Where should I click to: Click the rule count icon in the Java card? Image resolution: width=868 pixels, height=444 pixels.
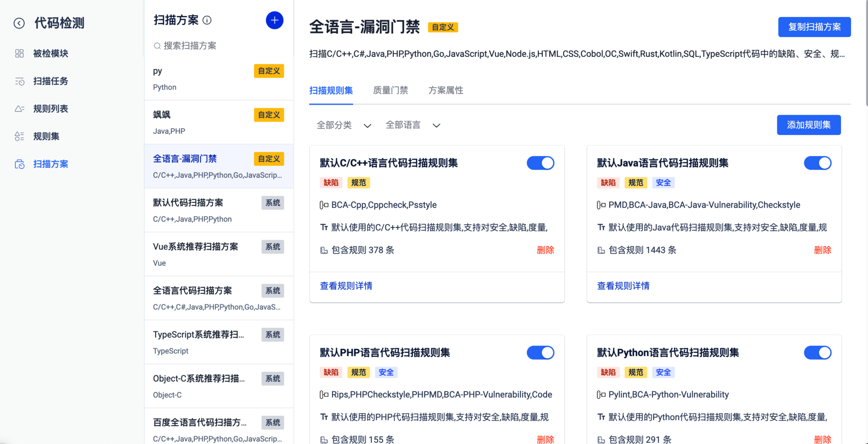tap(601, 250)
